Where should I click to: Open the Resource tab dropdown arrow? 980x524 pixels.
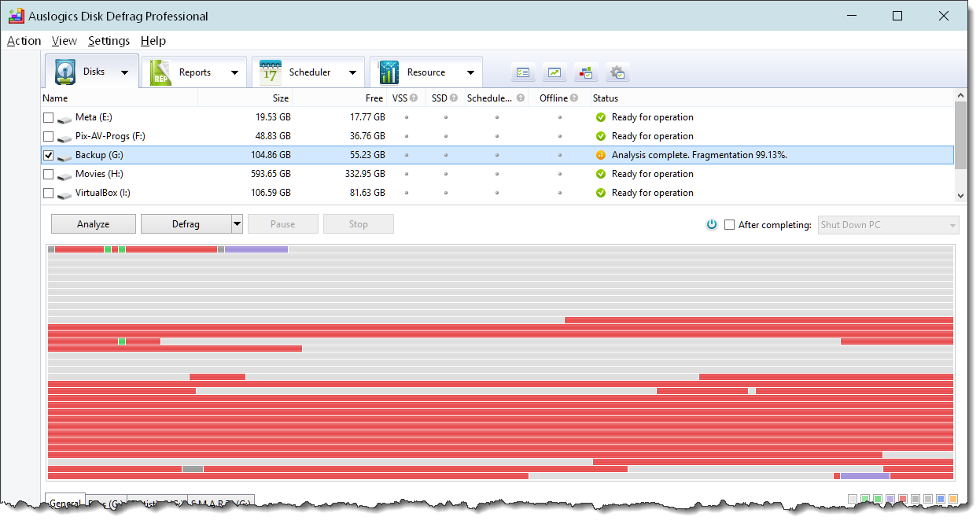(470, 72)
